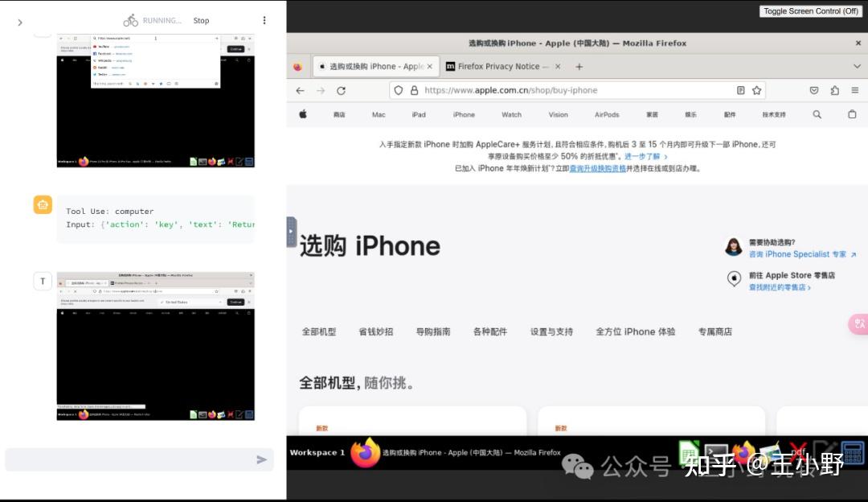
Task: Click the orange robot tool-use avatar
Action: [43, 204]
